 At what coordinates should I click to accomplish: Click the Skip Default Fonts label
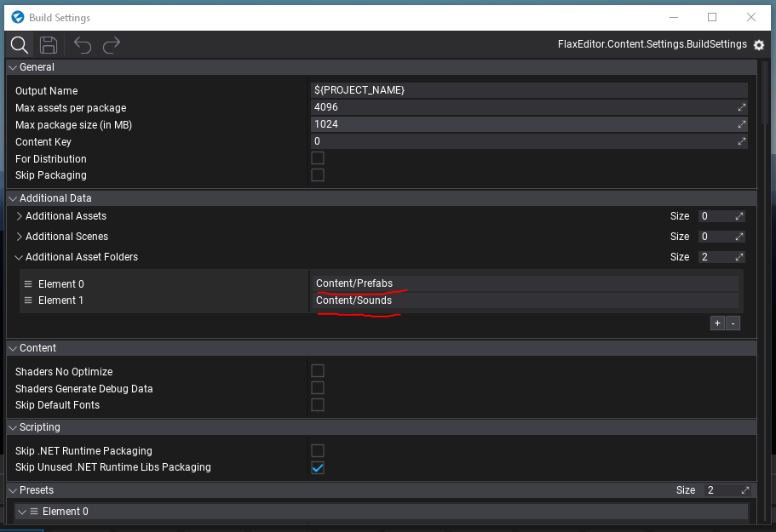[57, 405]
